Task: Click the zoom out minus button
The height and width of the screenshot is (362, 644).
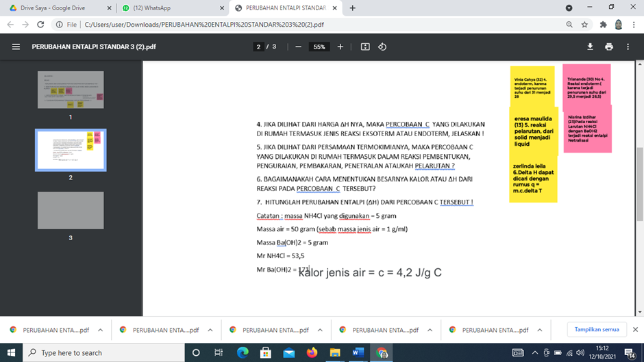Action: coord(298,47)
